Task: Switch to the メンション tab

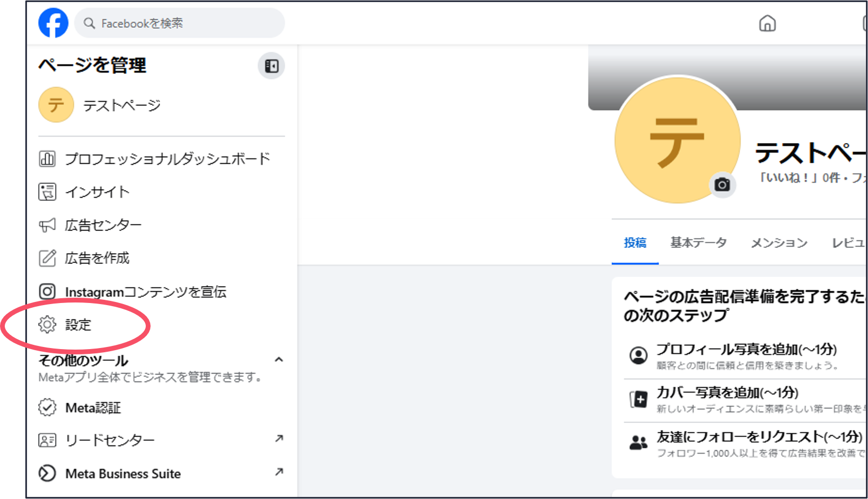Action: (x=778, y=243)
